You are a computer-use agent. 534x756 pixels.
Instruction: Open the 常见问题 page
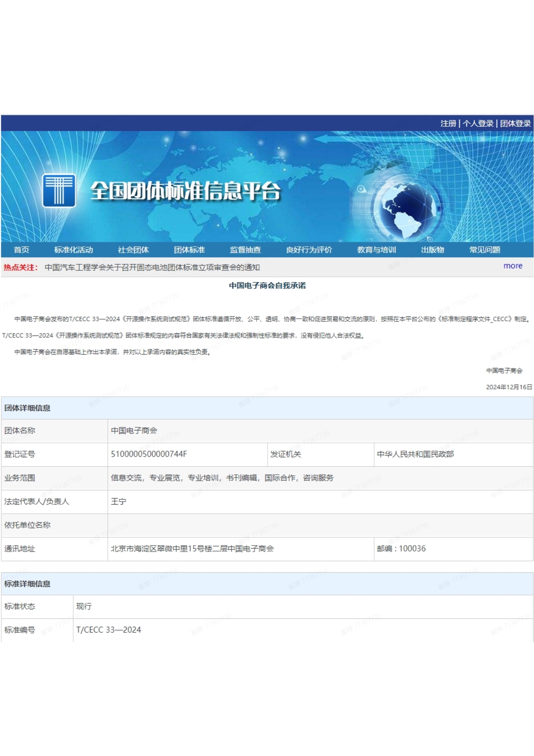(x=485, y=250)
